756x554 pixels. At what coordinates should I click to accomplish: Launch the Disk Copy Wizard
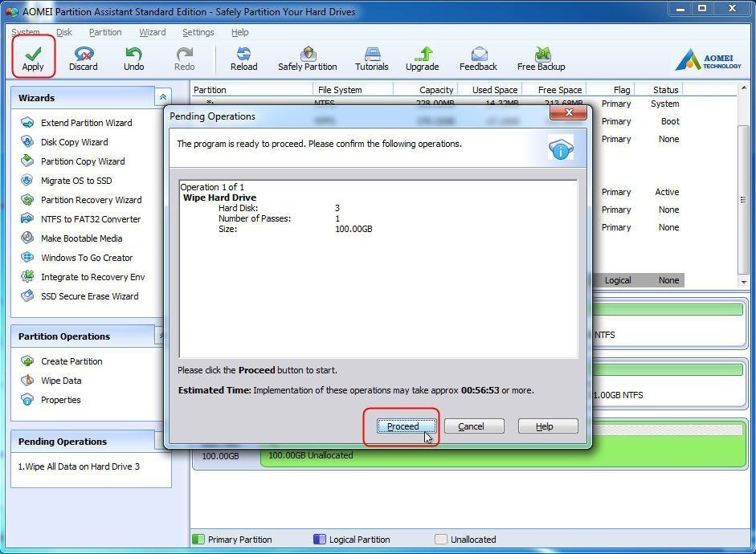click(65, 142)
